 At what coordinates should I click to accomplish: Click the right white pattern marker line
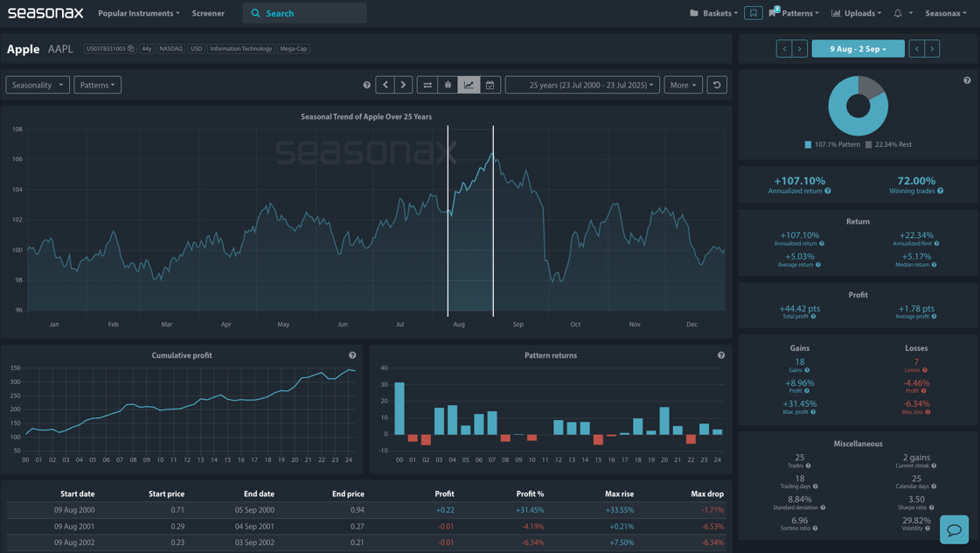493,220
